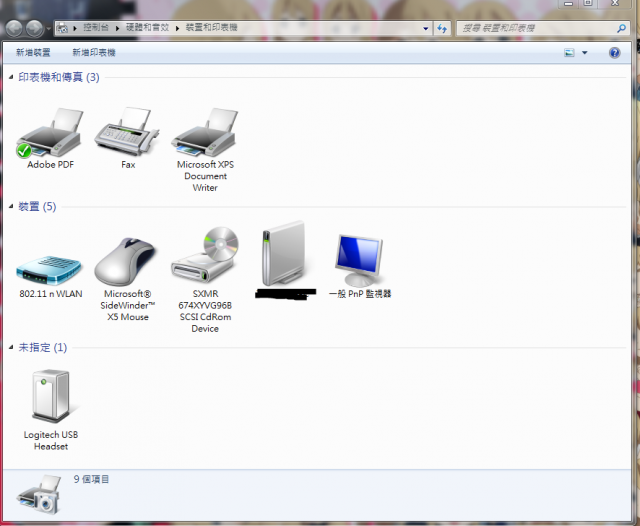Select the Adobe PDF printer icon
640x526 pixels.
pos(50,133)
